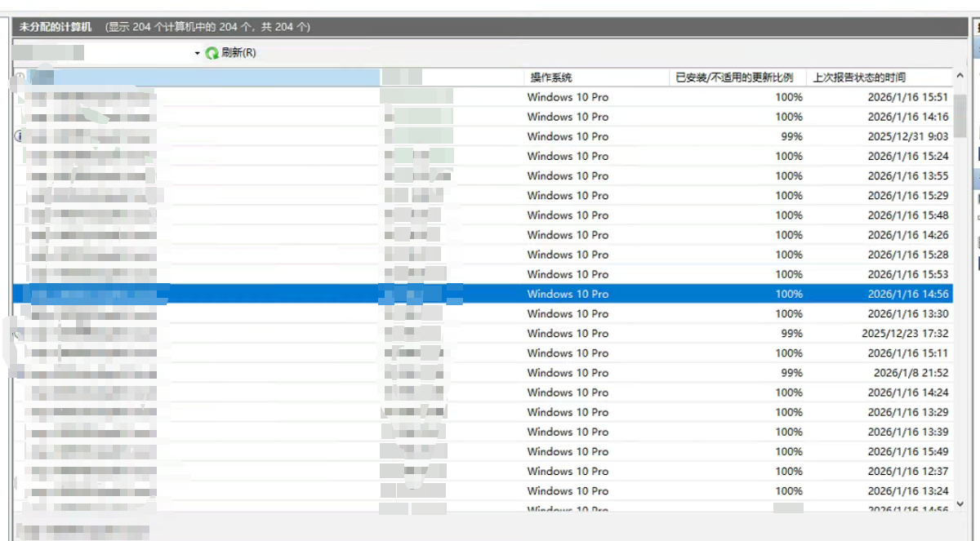The image size is (980, 541).
Task: Select the row timestamp 2026/1/16 14:16
Action: pyautogui.click(x=908, y=117)
